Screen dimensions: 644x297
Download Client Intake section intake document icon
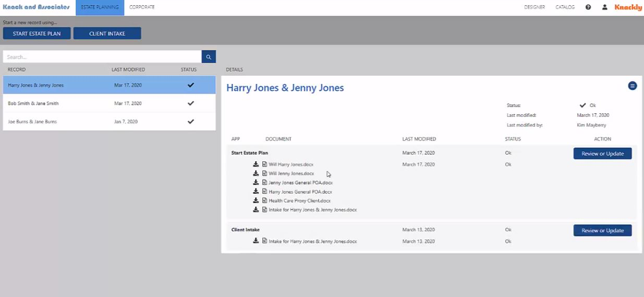[256, 241]
